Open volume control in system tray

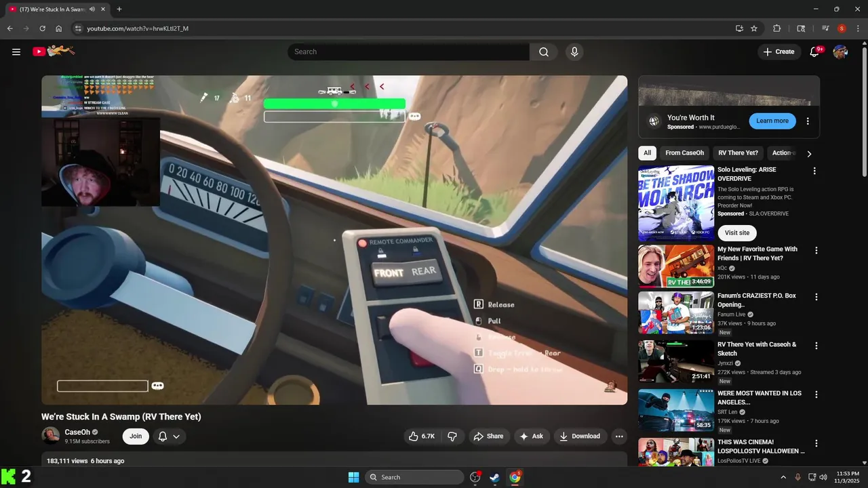823,477
